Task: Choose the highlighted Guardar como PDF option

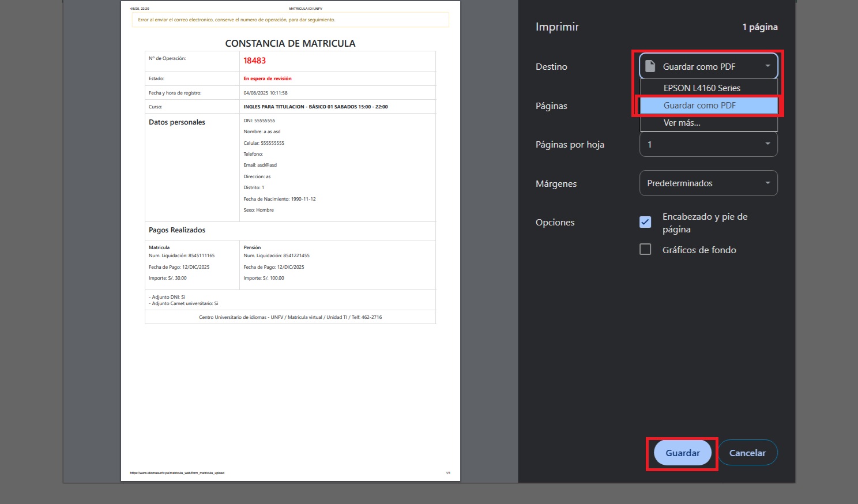Action: click(x=699, y=106)
